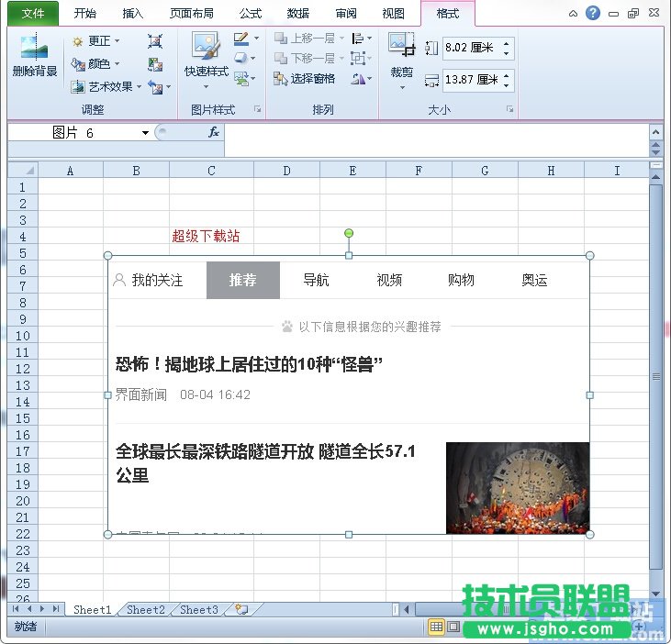This screenshot has width=671, height=644.
Task: Open Excel Help question mark icon
Action: (593, 13)
